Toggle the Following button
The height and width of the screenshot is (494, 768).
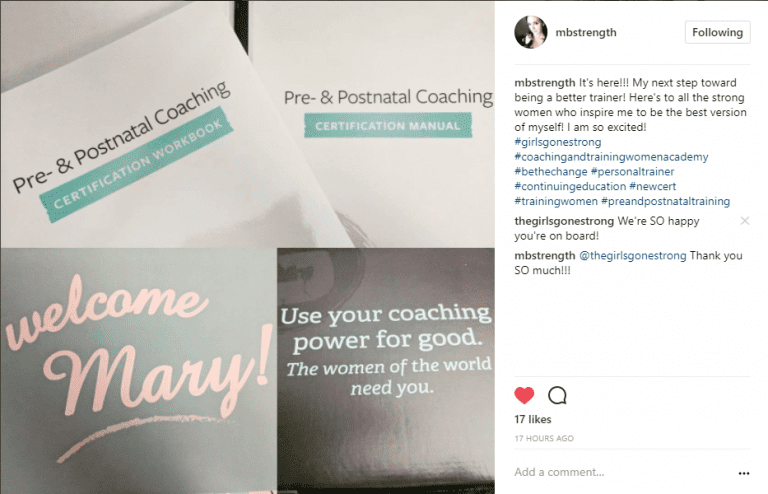pos(717,32)
